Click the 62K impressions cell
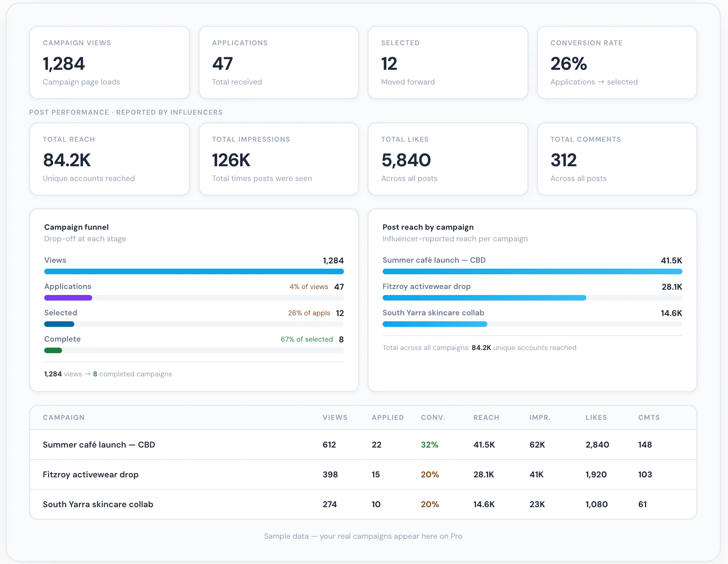Viewport: 728px width, 564px height. tap(537, 445)
